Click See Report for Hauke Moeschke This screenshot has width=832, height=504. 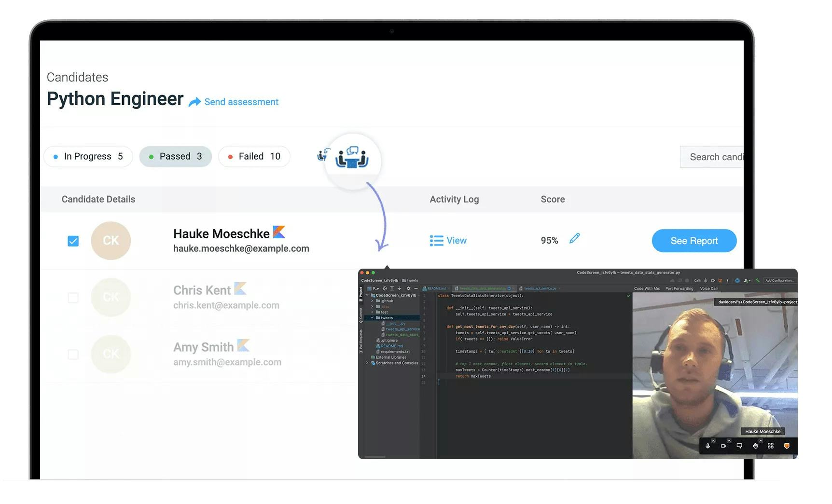click(x=694, y=241)
